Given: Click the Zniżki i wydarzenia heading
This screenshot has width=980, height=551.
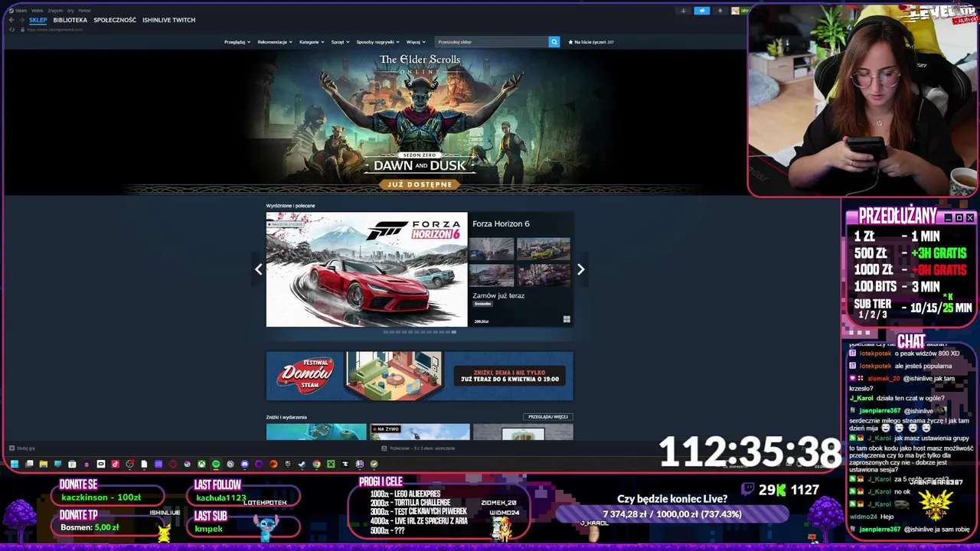Looking at the screenshot, I should 286,417.
